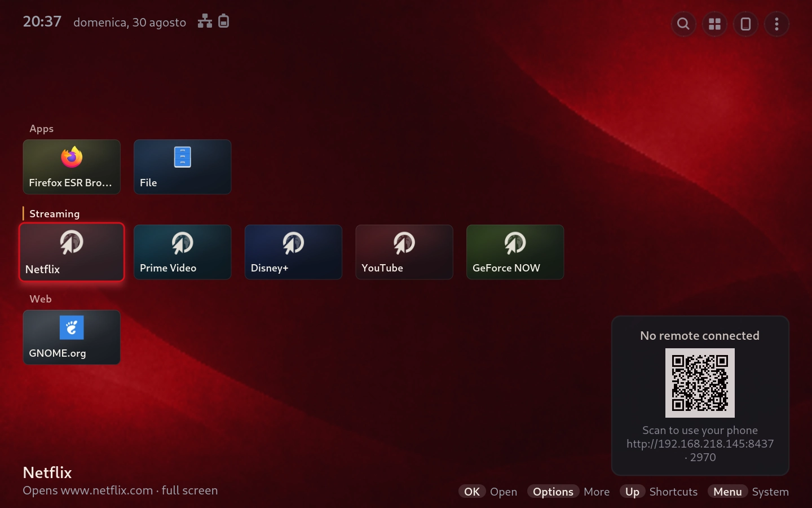
Task: Select the Netflix streaming tile
Action: pyautogui.click(x=72, y=252)
